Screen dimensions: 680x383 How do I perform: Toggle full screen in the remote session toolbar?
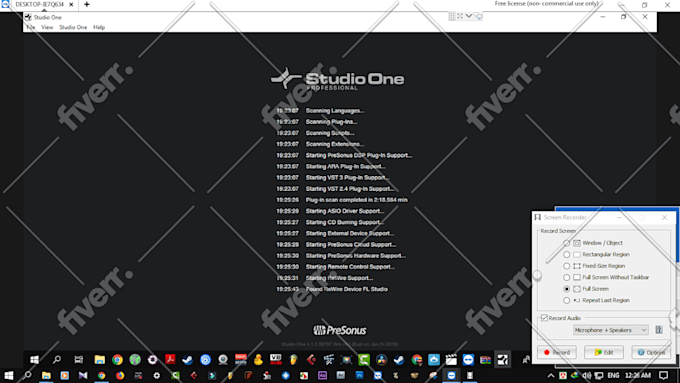click(460, 16)
